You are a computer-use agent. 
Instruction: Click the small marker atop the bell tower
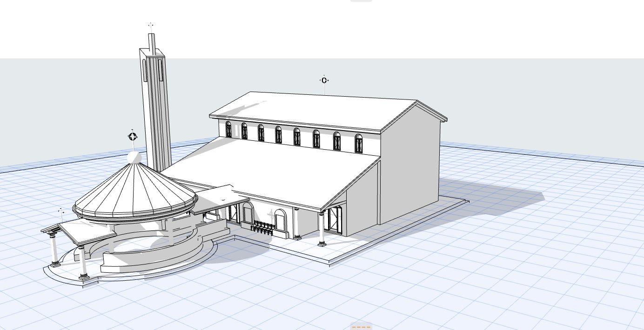pos(151,26)
